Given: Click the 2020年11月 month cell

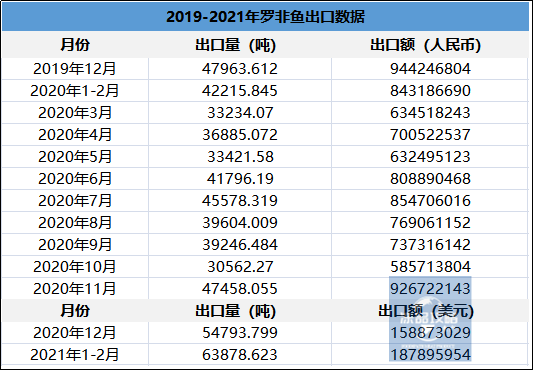Looking at the screenshot, I should [74, 289].
